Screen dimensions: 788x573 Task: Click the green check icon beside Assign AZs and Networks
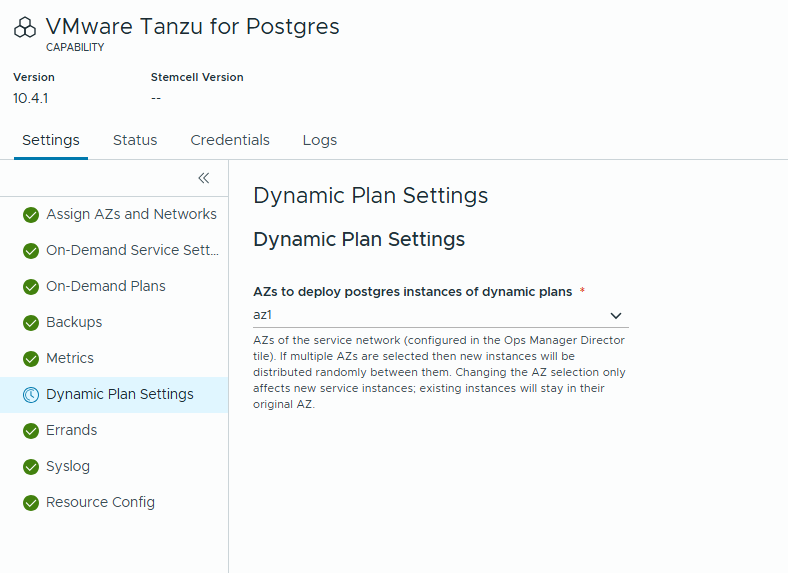coord(31,215)
